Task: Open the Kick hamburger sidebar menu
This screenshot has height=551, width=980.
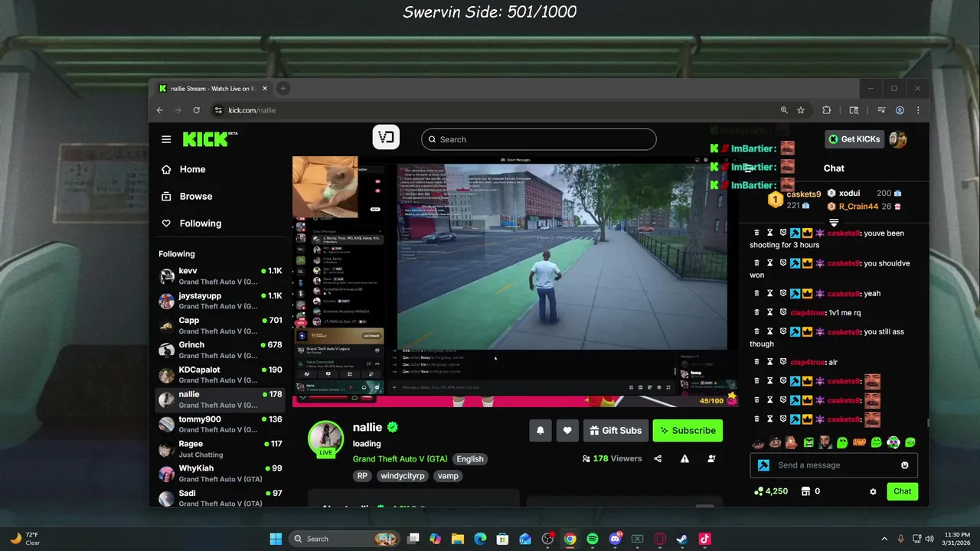Action: click(166, 139)
